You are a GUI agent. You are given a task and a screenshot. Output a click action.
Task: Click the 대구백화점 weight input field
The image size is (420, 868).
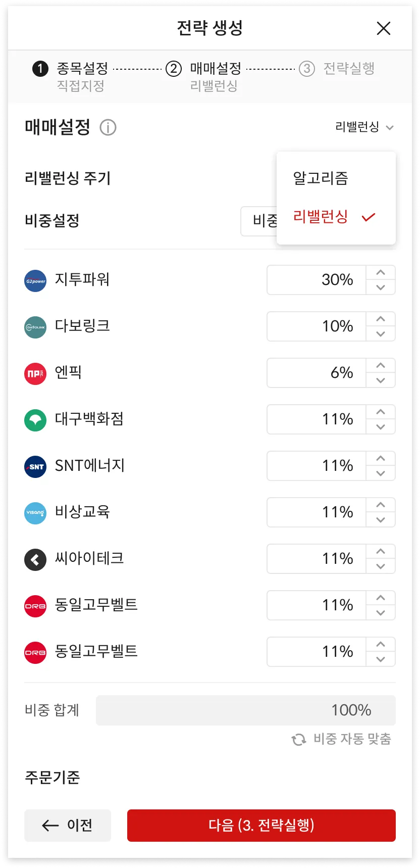(x=317, y=419)
